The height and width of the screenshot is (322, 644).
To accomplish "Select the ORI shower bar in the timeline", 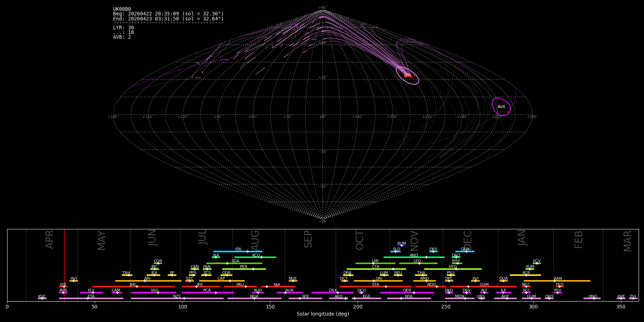I will coord(378,281).
